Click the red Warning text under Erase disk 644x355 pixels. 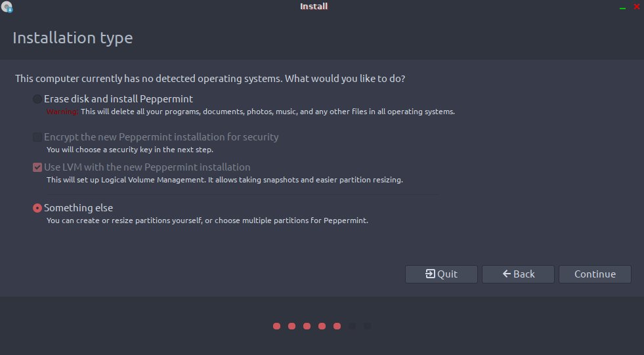(x=62, y=112)
